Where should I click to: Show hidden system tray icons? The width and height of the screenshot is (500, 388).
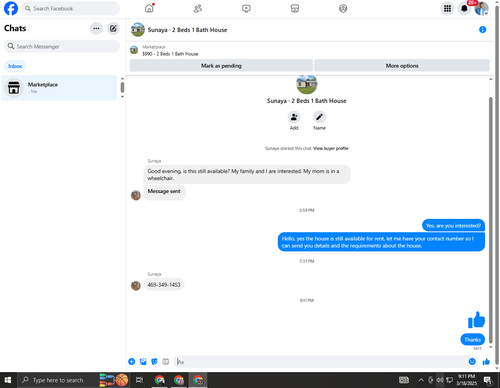pos(421,380)
